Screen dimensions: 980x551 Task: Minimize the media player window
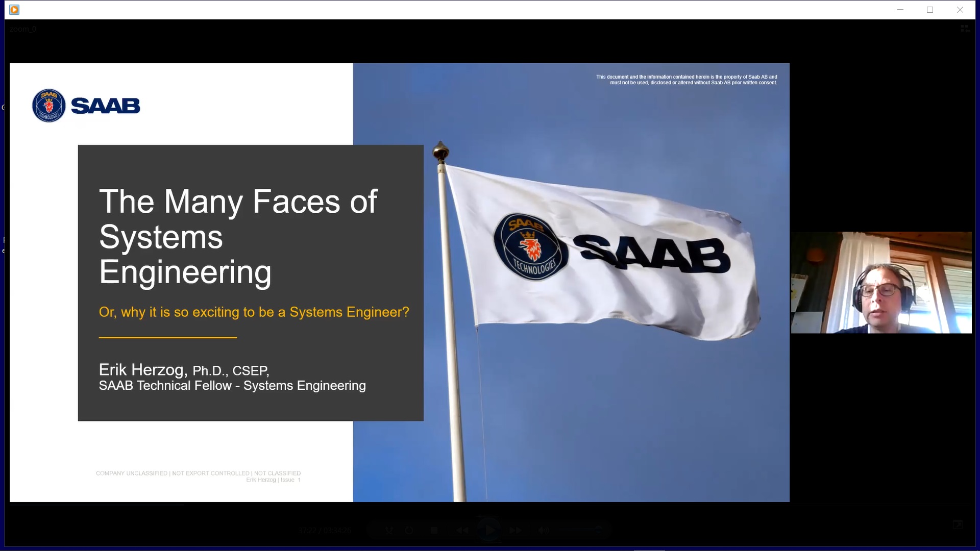[x=900, y=10]
